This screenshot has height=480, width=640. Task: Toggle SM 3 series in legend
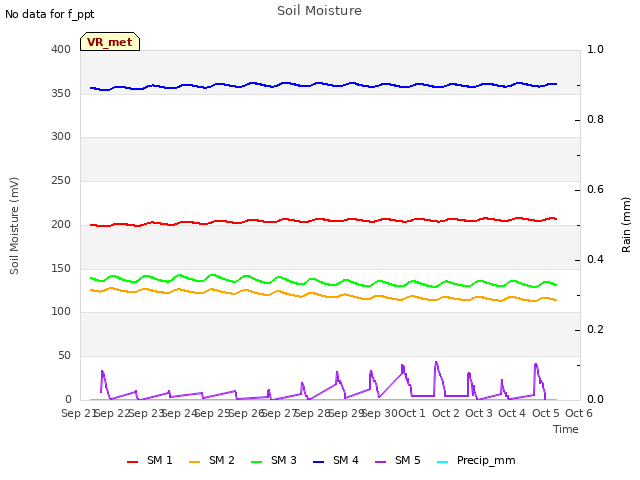[x=273, y=460]
